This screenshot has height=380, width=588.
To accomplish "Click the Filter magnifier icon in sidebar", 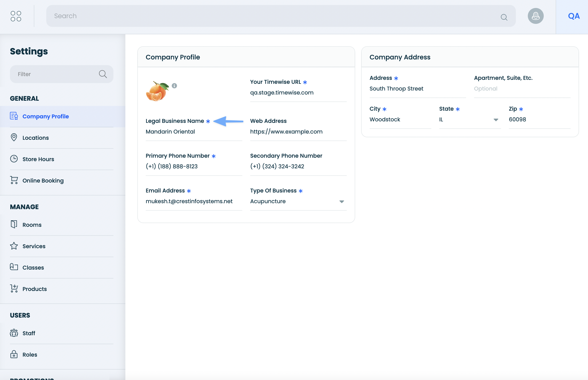I will click(x=103, y=74).
